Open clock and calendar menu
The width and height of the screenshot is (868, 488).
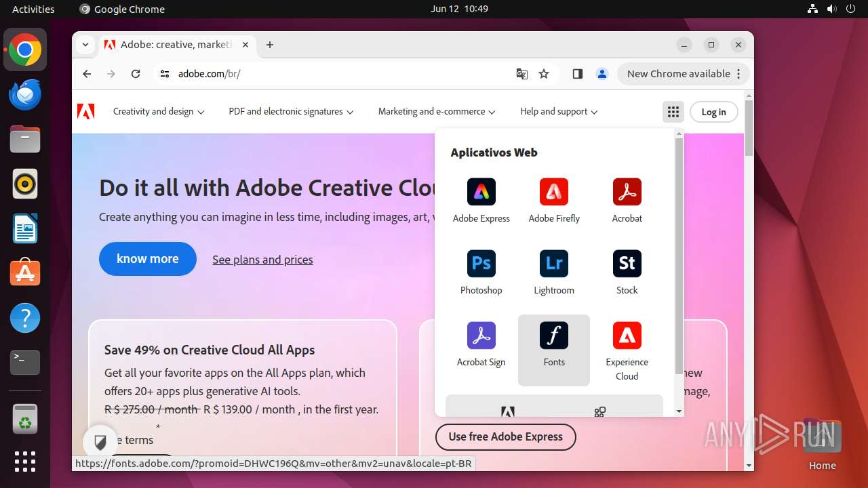point(459,9)
